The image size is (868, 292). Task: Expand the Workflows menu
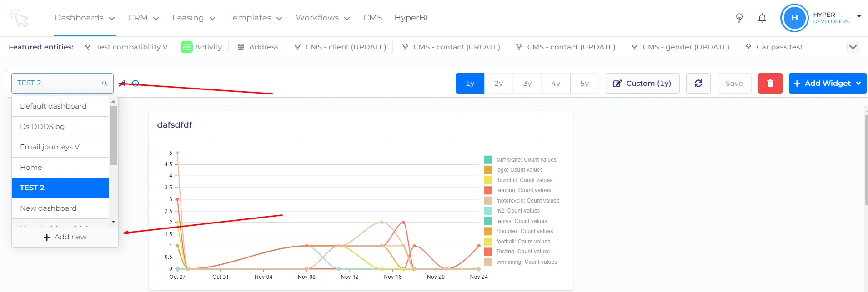(323, 18)
